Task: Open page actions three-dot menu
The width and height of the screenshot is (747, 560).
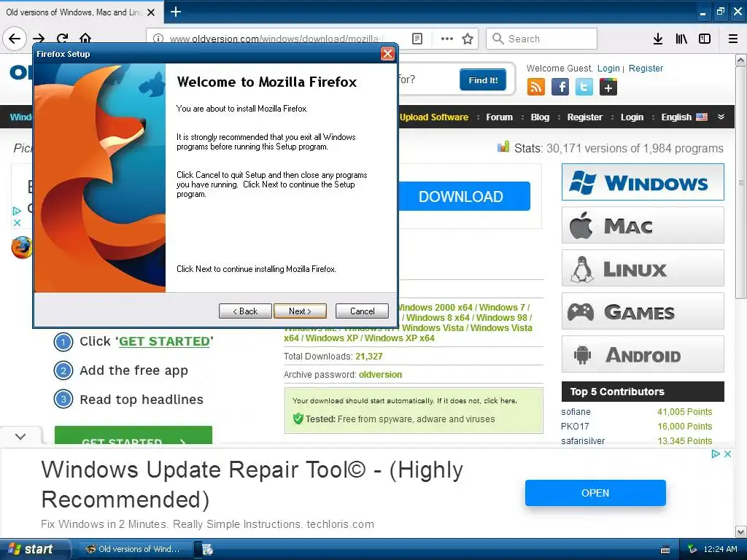Action: [447, 39]
